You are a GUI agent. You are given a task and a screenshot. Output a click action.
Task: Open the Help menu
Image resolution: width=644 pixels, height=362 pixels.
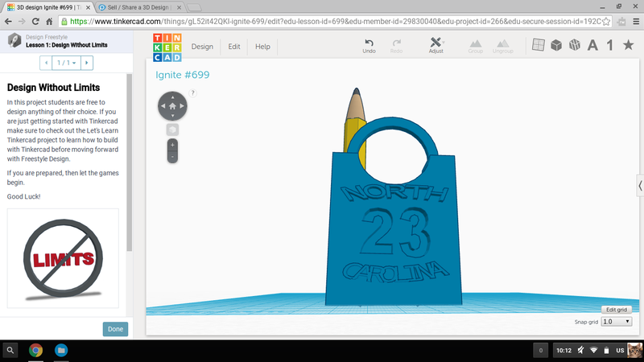coord(262,47)
